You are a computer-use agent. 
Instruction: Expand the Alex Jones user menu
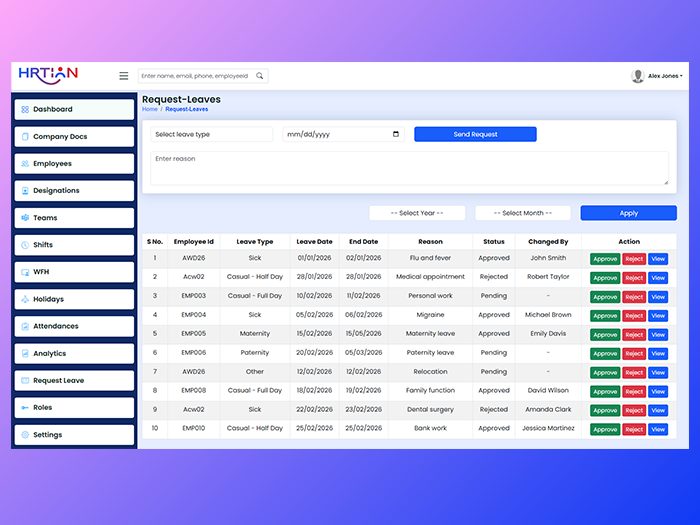pos(665,76)
